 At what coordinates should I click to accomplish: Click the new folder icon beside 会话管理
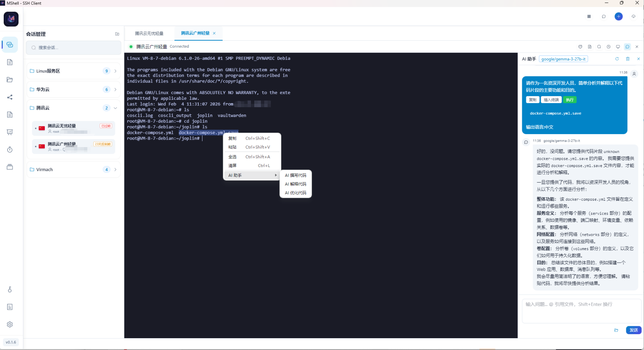tap(117, 34)
